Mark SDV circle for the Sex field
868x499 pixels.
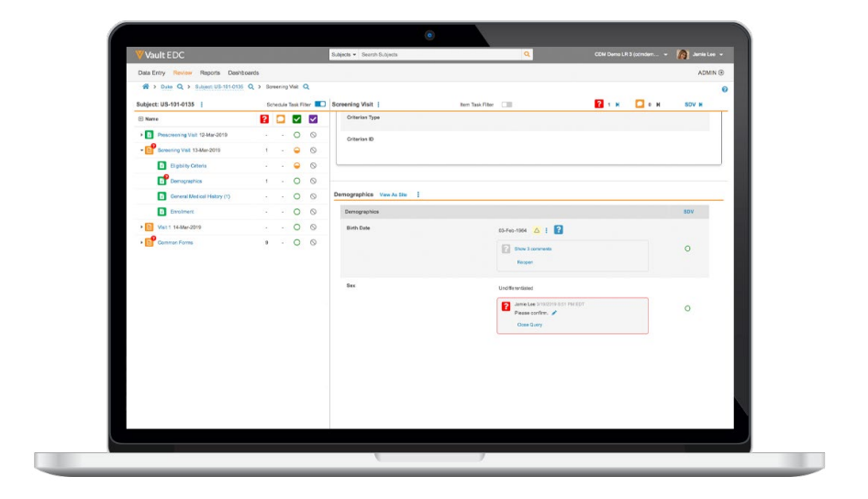[688, 308]
